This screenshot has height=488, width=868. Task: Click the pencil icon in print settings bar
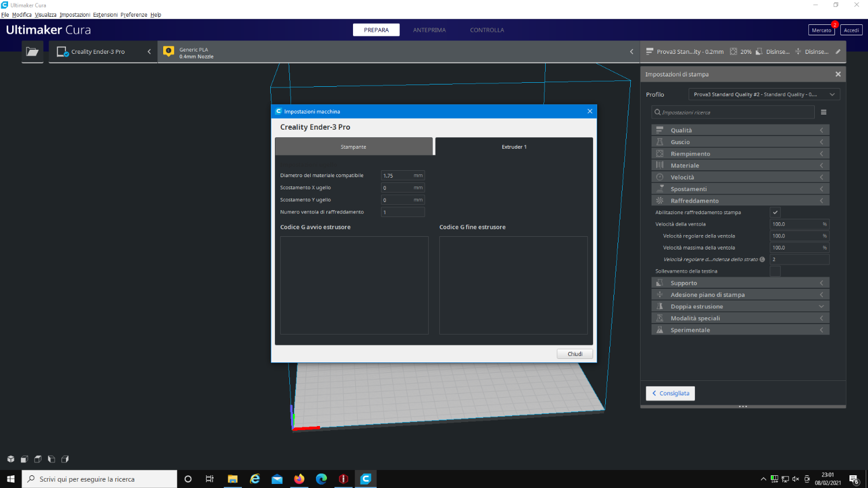(x=838, y=52)
